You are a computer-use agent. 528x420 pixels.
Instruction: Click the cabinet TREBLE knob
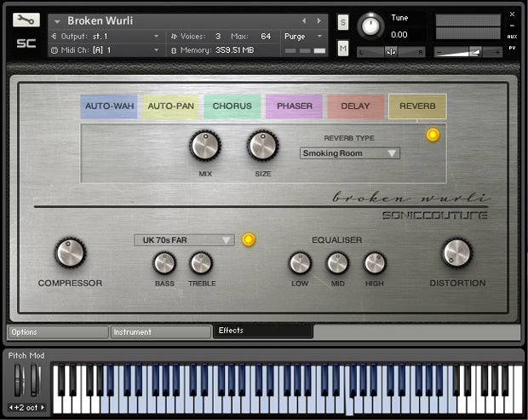(201, 263)
